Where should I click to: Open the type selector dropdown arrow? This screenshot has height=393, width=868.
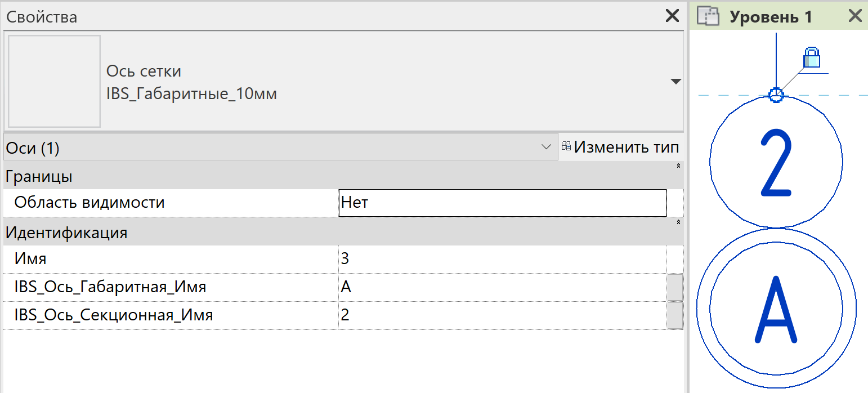click(676, 82)
